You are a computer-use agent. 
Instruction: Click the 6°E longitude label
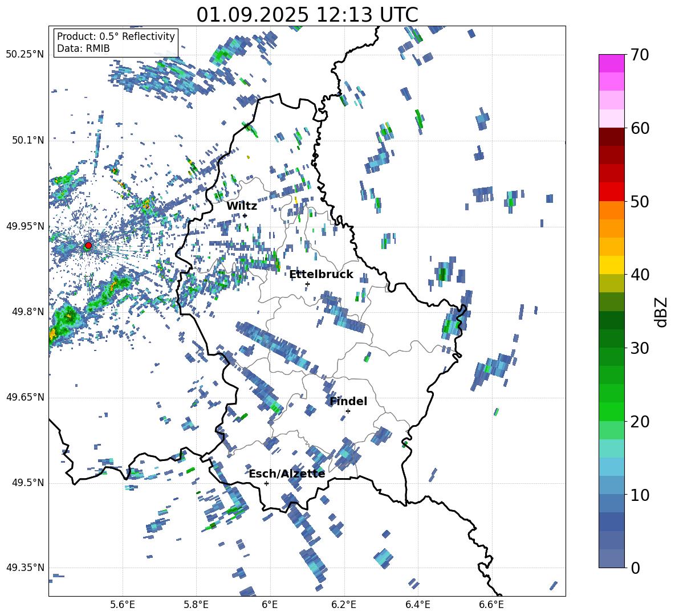[x=270, y=605]
